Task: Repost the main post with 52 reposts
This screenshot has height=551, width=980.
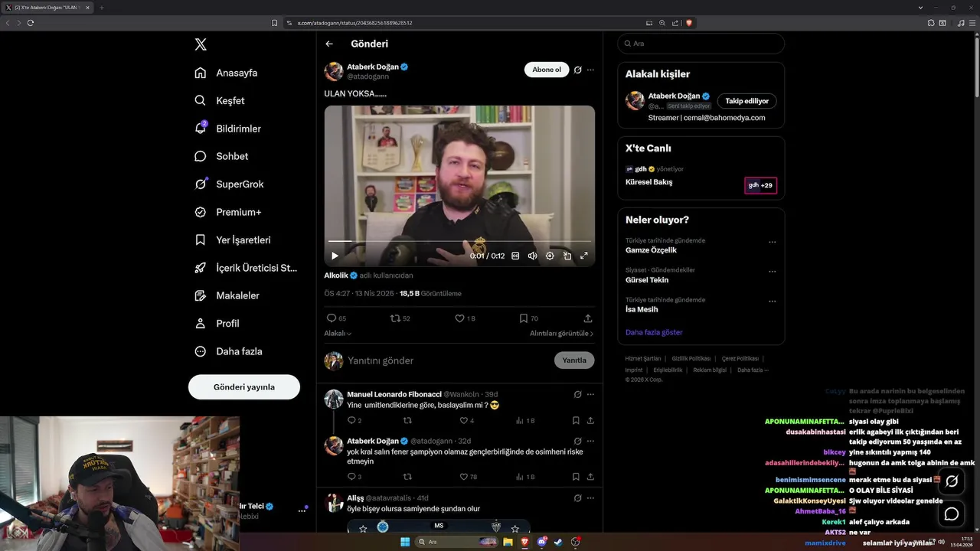Action: tap(400, 318)
